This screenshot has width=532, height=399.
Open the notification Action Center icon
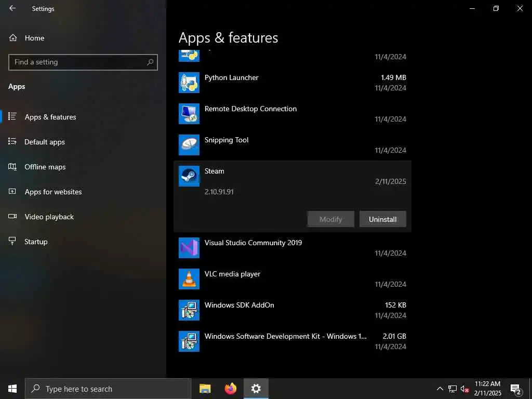coord(516,389)
